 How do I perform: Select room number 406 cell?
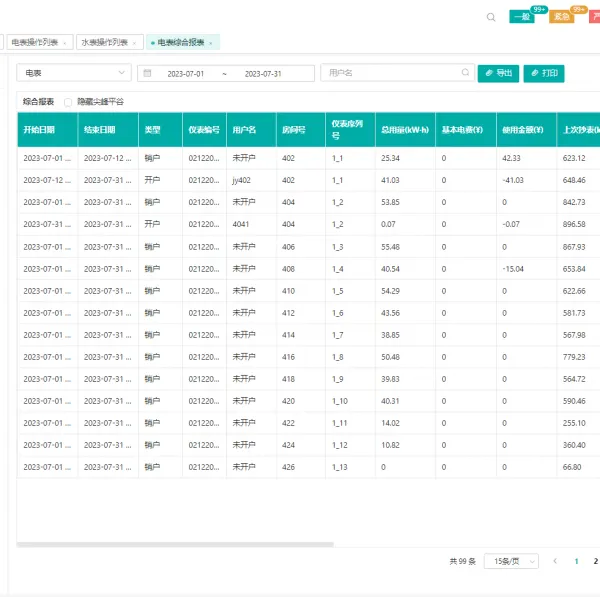[288, 247]
